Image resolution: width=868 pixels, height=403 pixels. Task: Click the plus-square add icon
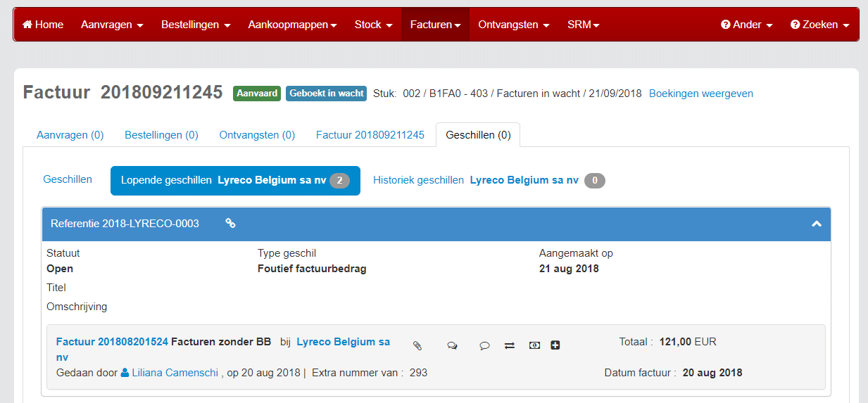coord(555,345)
